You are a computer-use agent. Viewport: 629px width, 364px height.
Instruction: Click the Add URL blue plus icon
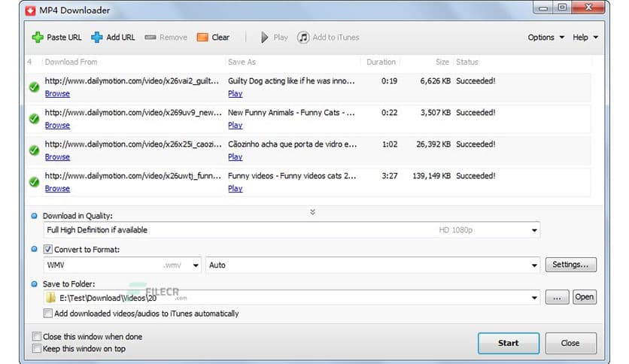[x=96, y=38]
